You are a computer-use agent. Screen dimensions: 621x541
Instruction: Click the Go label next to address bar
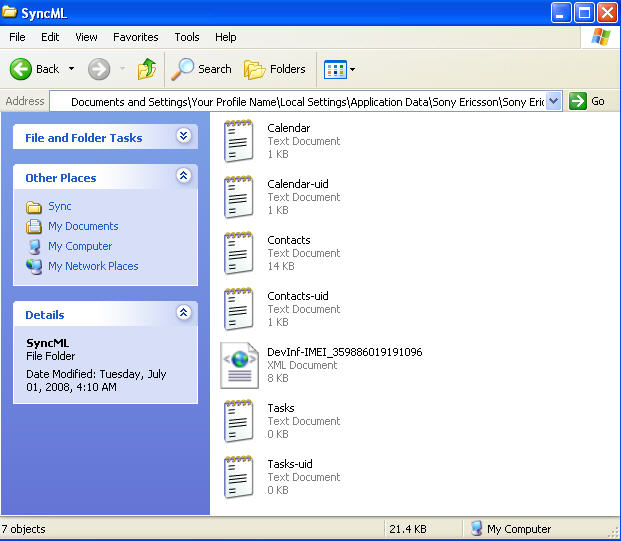(x=598, y=101)
